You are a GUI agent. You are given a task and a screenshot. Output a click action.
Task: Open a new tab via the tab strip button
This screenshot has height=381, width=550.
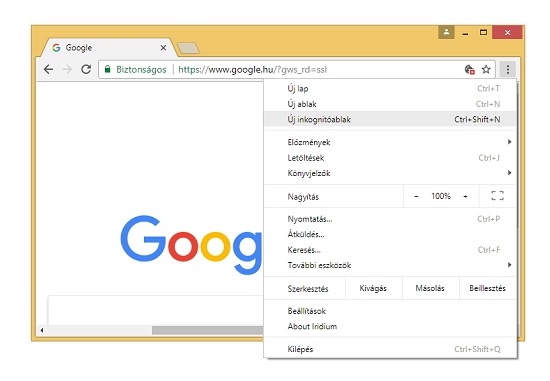[x=188, y=48]
